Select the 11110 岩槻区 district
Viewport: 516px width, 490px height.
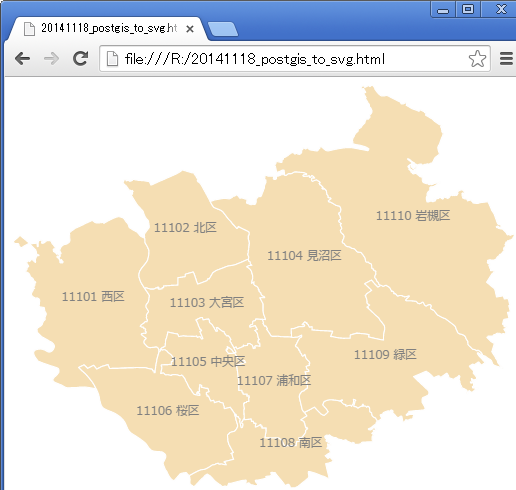tap(413, 215)
